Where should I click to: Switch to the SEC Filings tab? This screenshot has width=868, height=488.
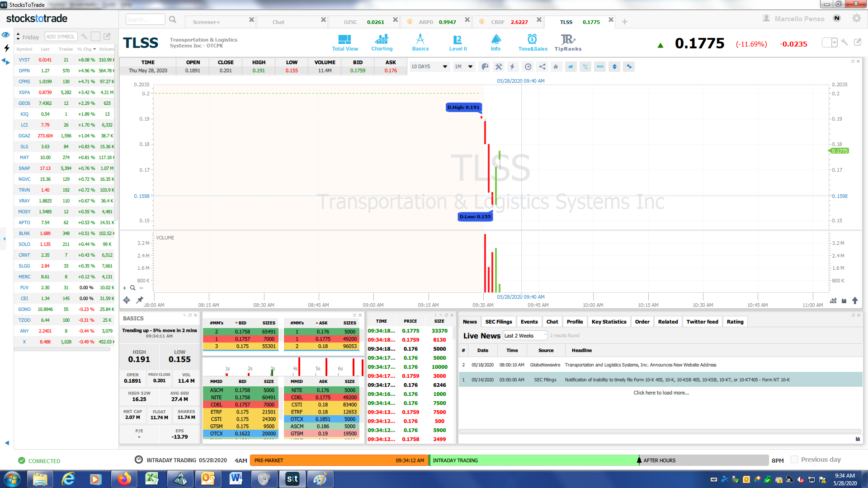coord(498,322)
